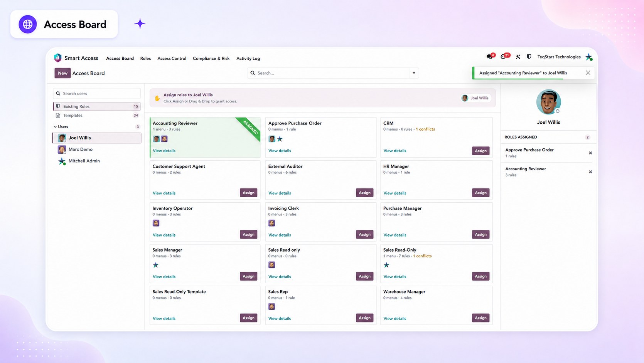The width and height of the screenshot is (644, 363).
Task: Select user Joel Willis
Action: 97,138
